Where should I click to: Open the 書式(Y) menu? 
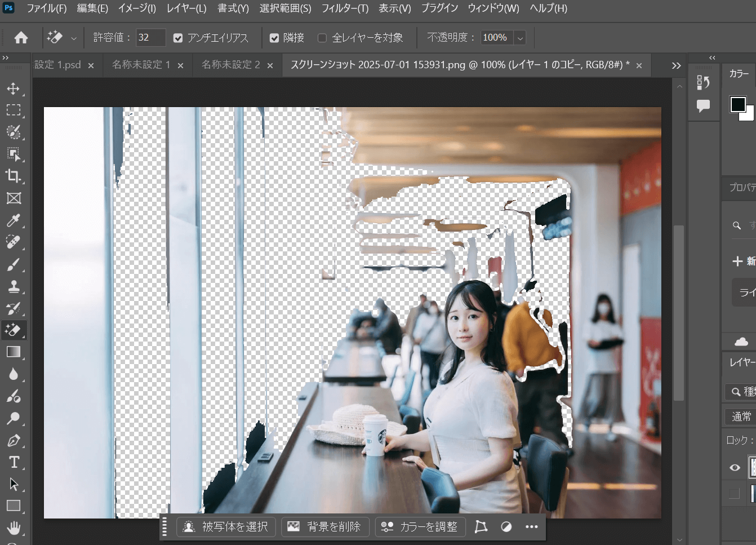pyautogui.click(x=233, y=8)
